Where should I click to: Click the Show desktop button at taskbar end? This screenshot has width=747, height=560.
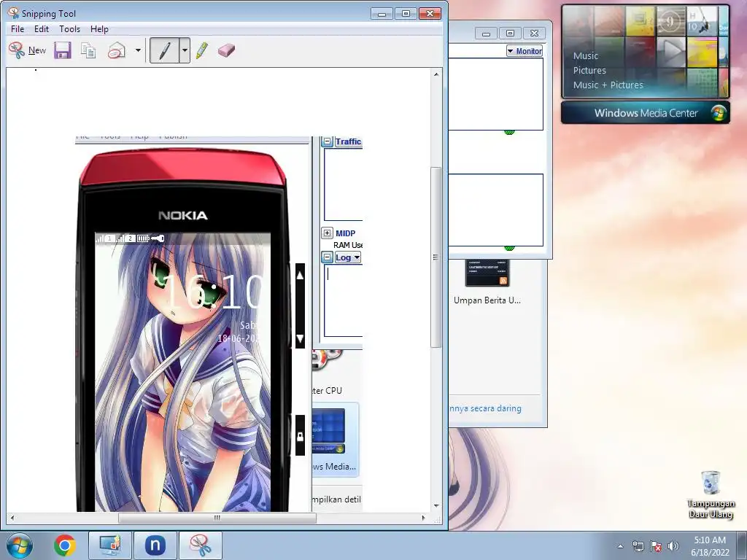tap(743, 545)
